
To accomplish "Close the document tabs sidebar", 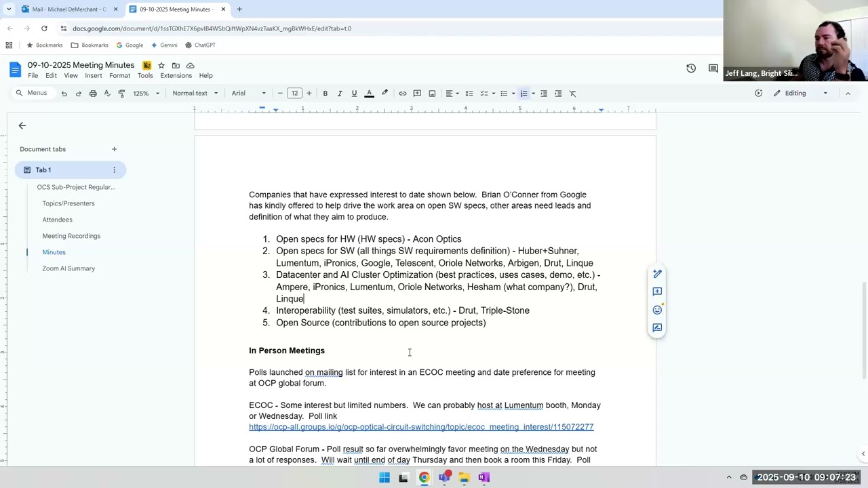I will tap(22, 125).
